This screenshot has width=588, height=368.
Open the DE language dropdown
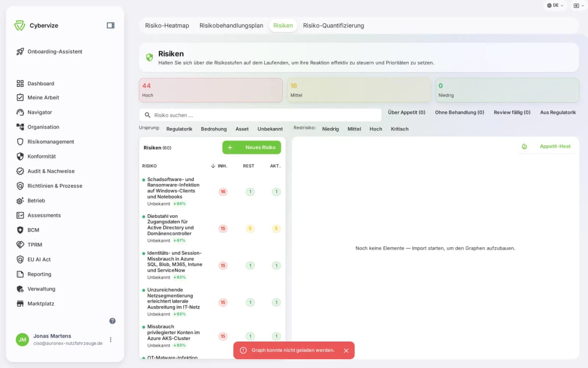coord(555,5)
